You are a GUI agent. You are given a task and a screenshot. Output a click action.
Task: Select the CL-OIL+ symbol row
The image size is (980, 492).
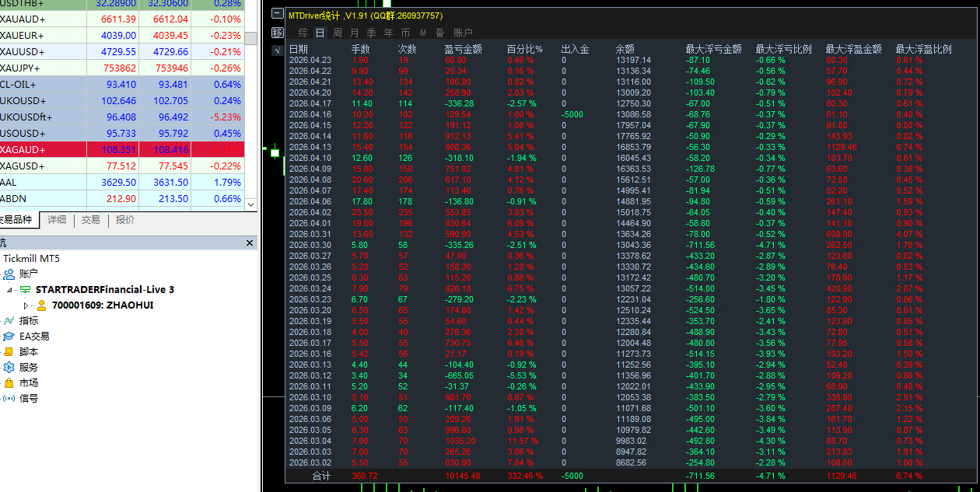(122, 84)
